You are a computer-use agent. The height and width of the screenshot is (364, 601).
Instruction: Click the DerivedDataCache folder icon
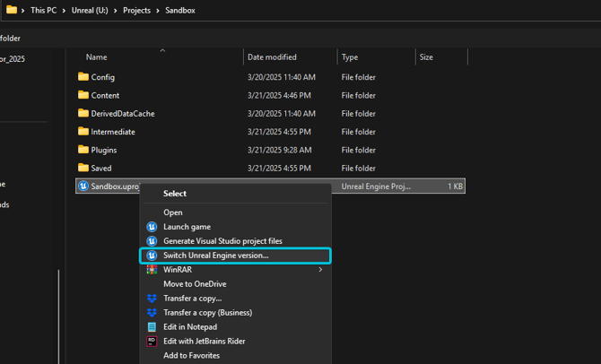83,113
